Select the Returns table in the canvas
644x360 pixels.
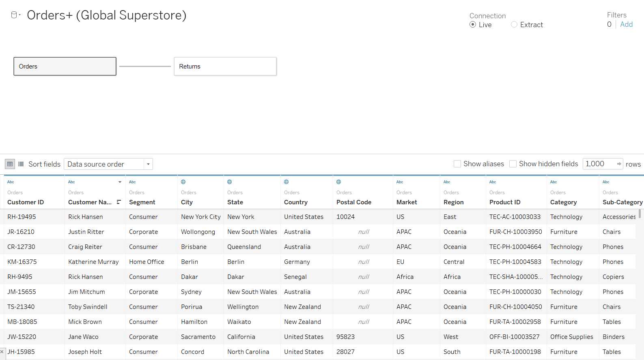pyautogui.click(x=225, y=66)
